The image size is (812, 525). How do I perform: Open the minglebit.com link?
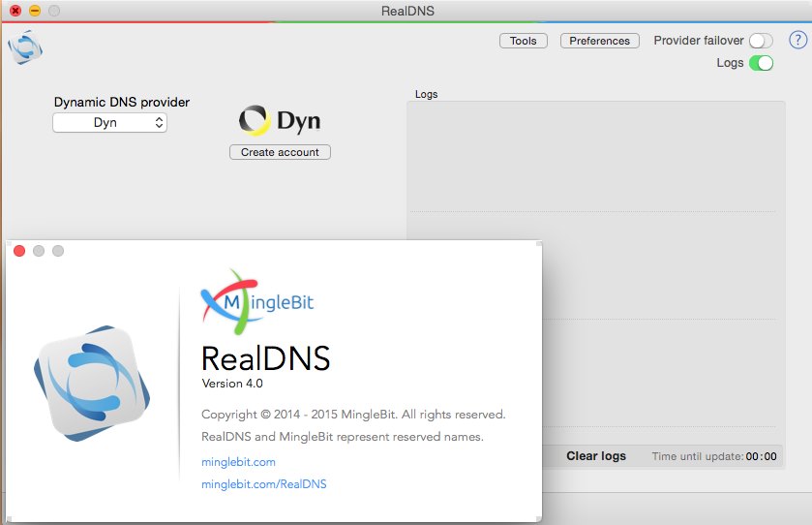coord(238,462)
